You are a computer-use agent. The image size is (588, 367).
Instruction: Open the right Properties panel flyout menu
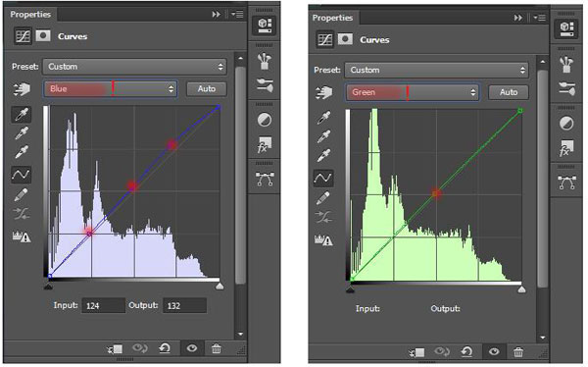pos(540,18)
